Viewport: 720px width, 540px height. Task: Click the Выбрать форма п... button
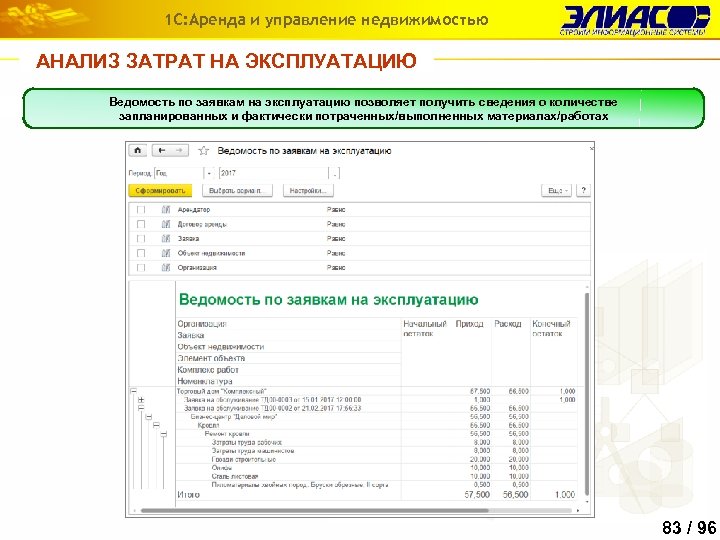[x=237, y=191]
